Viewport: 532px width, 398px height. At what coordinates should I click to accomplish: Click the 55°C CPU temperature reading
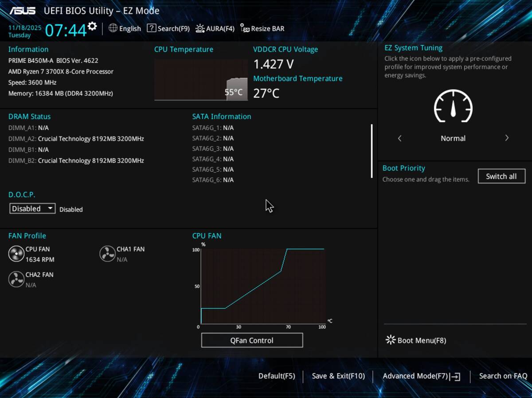coord(234,92)
